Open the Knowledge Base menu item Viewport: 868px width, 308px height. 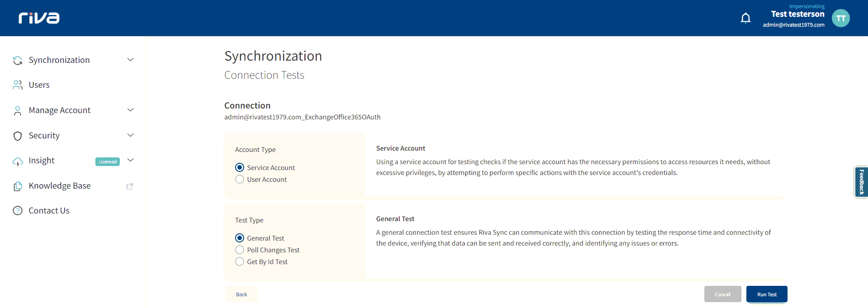[x=60, y=186]
